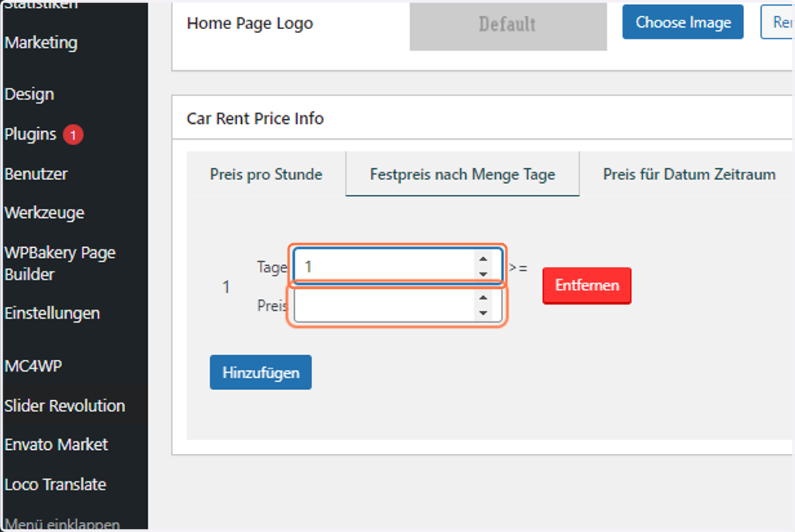Click the Car Rent Price Info heading
Viewport: 795px width, 532px height.
[255, 119]
